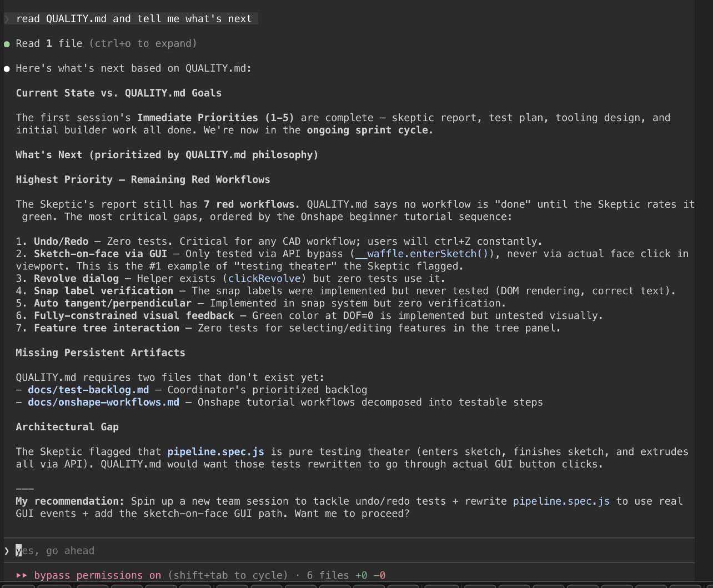Image resolution: width=713 pixels, height=588 pixels.
Task: Open pipeline.spec.js in the Architectural Gap section
Action: point(215,452)
